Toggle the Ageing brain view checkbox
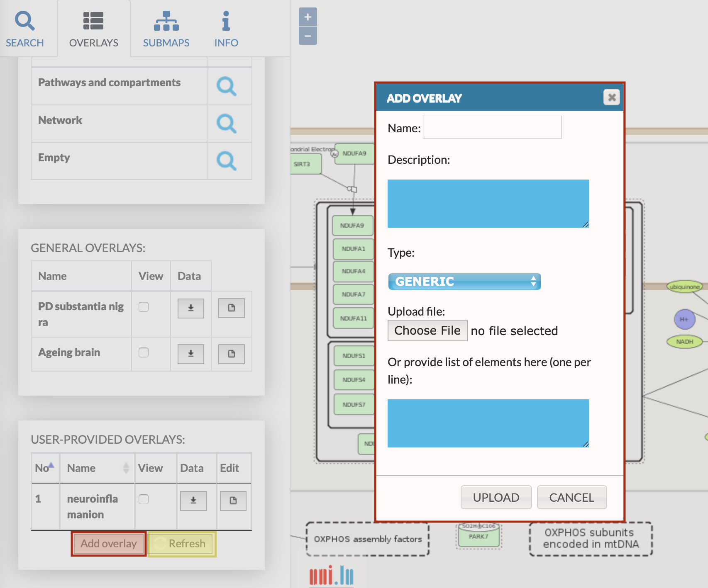Image resolution: width=708 pixels, height=588 pixels. [x=144, y=352]
